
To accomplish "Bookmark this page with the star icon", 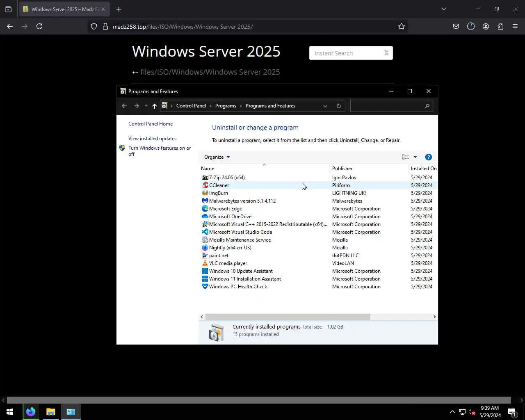I will click(x=402, y=26).
